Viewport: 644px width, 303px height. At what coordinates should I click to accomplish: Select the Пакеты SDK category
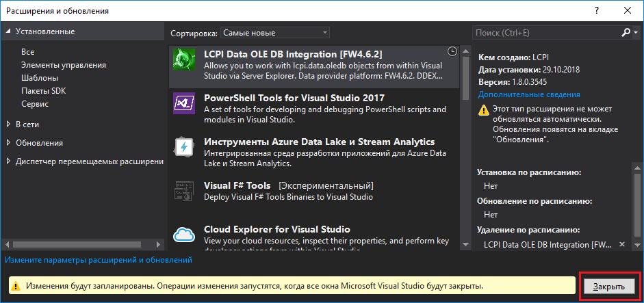44,91
